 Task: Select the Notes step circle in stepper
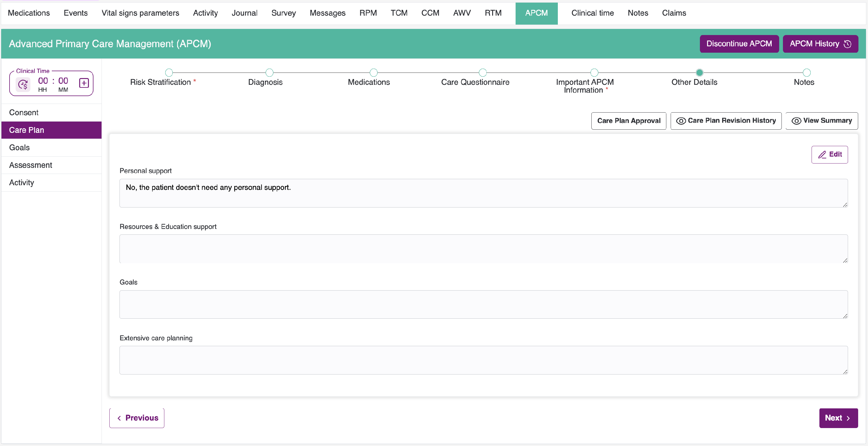point(806,72)
